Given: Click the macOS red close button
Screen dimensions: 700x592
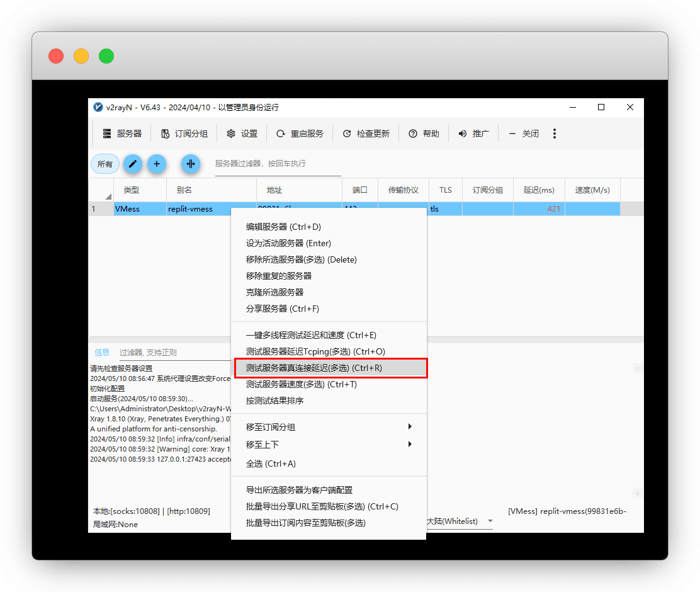Looking at the screenshot, I should click(x=56, y=56).
